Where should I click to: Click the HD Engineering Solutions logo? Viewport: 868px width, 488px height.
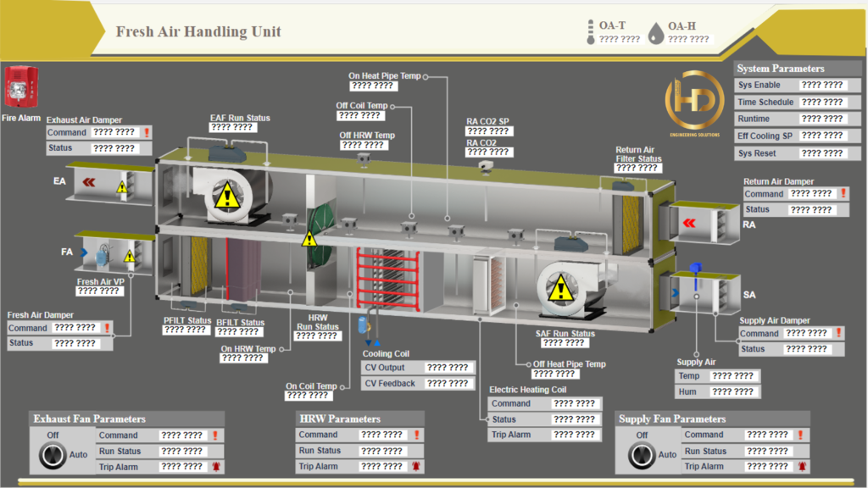693,106
